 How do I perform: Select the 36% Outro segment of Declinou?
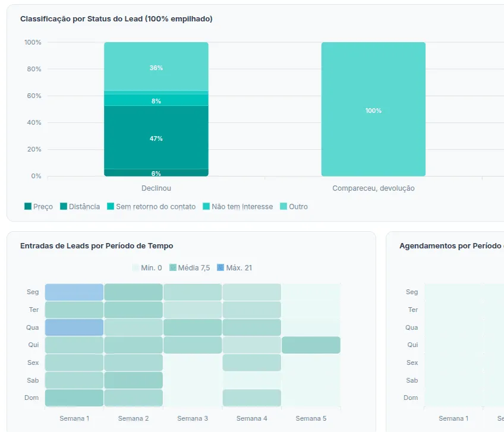(156, 67)
